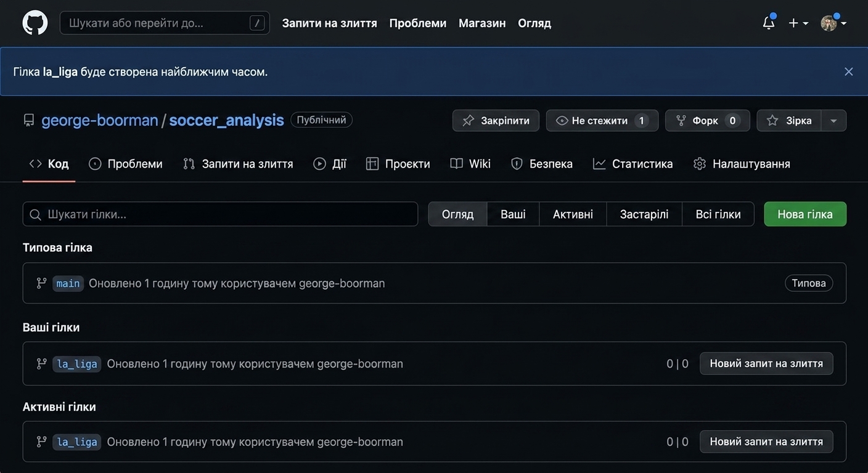Open the Дії actions tab
The height and width of the screenshot is (473, 868).
click(x=330, y=164)
